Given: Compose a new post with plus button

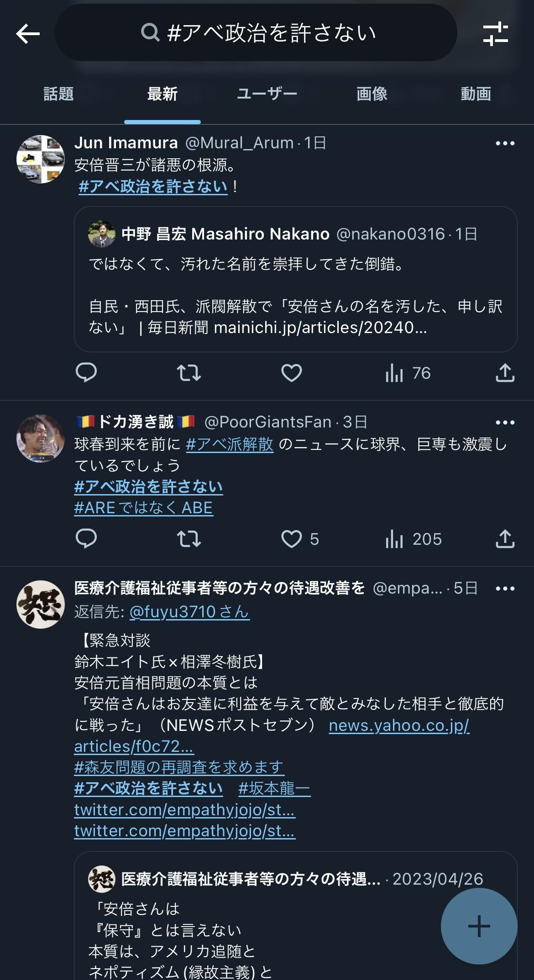Looking at the screenshot, I should coord(479,926).
